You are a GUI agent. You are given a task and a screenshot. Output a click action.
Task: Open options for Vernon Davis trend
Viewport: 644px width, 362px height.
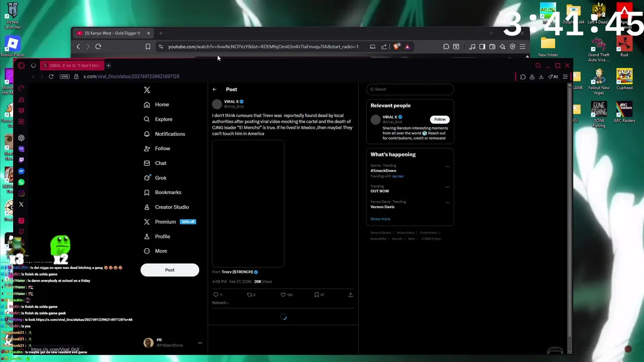tap(447, 203)
